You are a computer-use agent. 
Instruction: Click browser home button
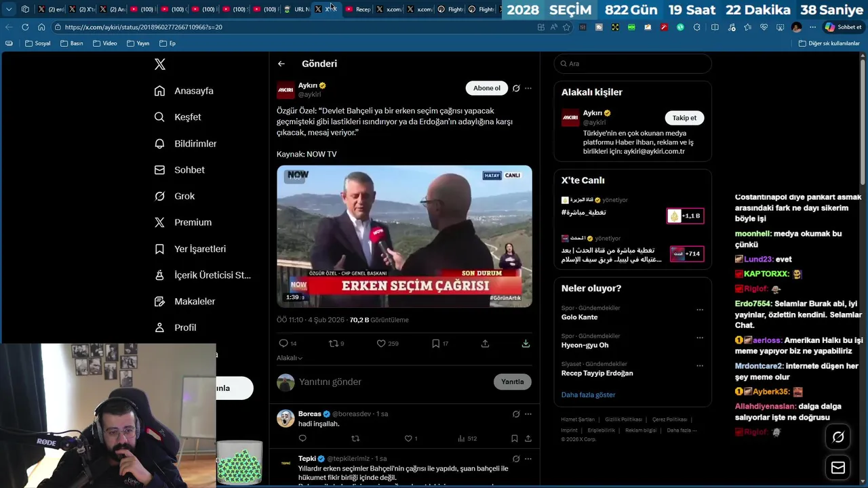coord(41,27)
